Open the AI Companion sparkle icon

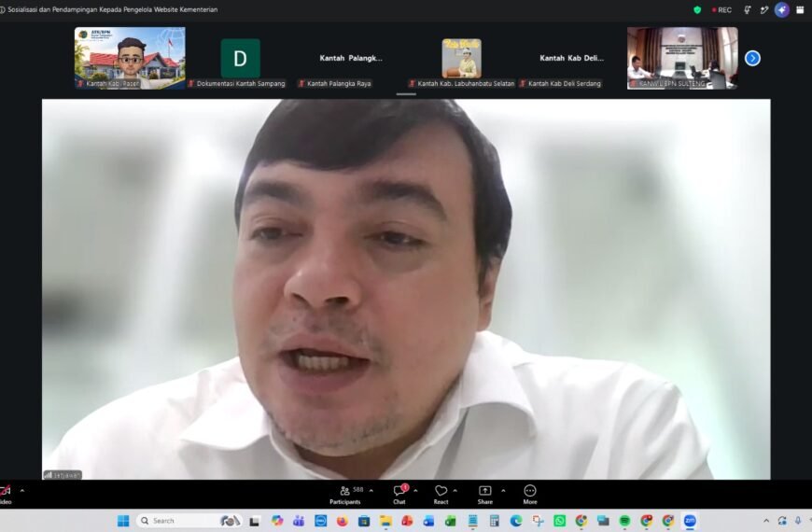pyautogui.click(x=782, y=10)
